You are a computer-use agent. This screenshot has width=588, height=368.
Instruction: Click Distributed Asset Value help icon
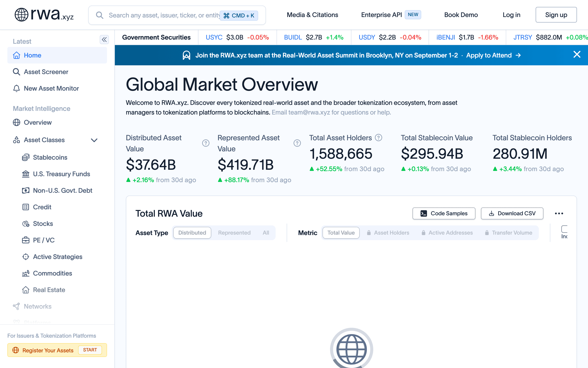tap(206, 143)
